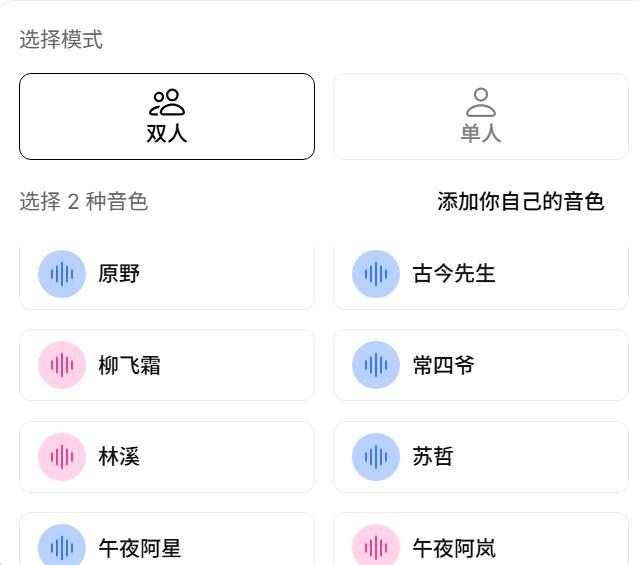The height and width of the screenshot is (565, 639).
Task: Select the 常四爷 voice name
Action: (443, 366)
